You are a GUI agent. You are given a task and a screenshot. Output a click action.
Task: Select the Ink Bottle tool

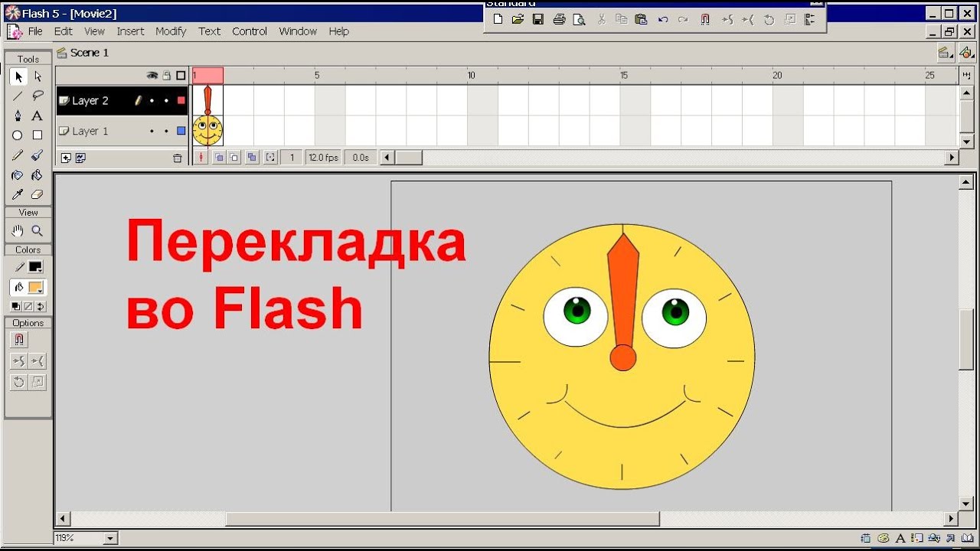click(18, 175)
